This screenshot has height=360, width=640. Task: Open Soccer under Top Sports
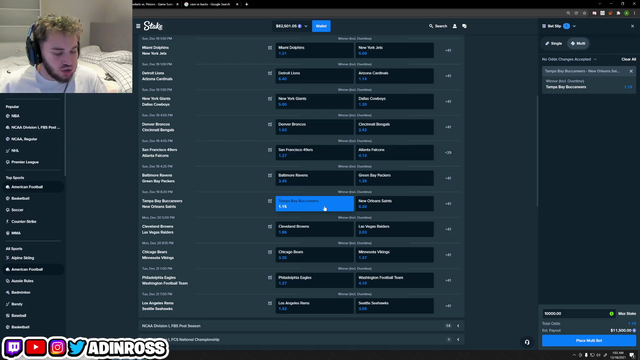click(x=17, y=210)
